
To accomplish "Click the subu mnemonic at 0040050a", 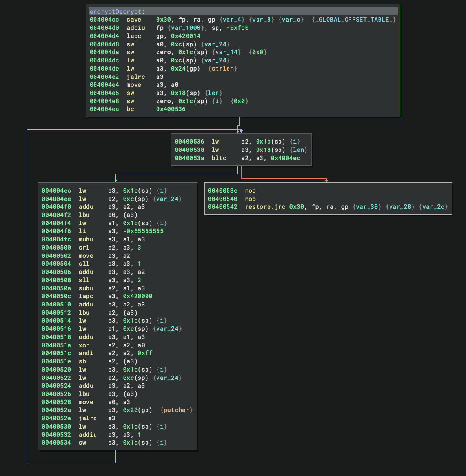I will pyautogui.click(x=86, y=288).
